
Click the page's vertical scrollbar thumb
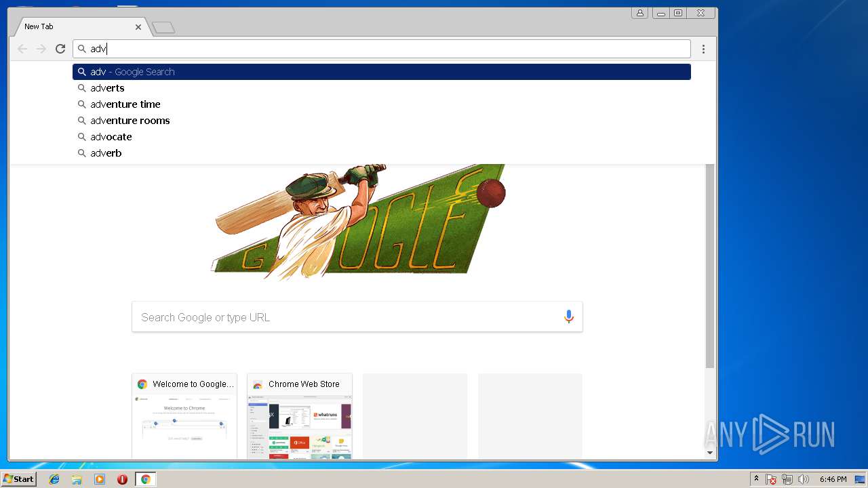point(710,266)
